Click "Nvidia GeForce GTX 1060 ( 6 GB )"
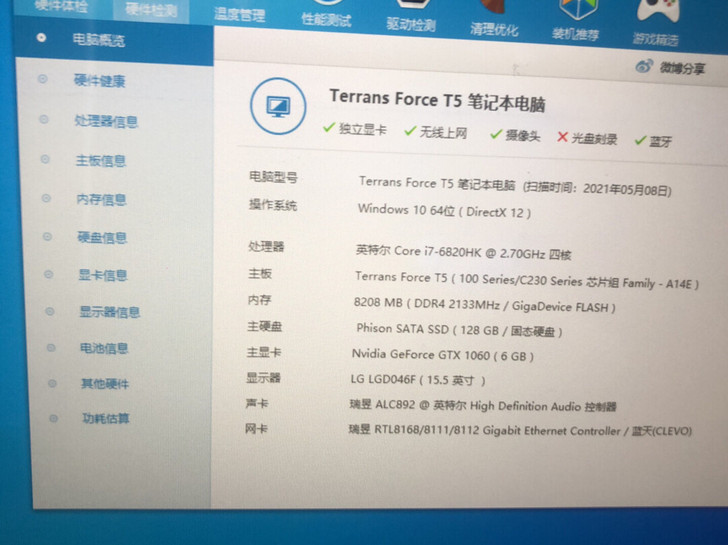The width and height of the screenshot is (728, 545). point(442,355)
